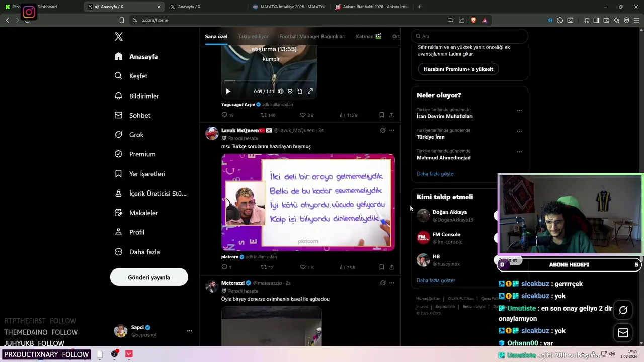Click the browser back arrow
This screenshot has height=362, width=644.
tap(8, 20)
